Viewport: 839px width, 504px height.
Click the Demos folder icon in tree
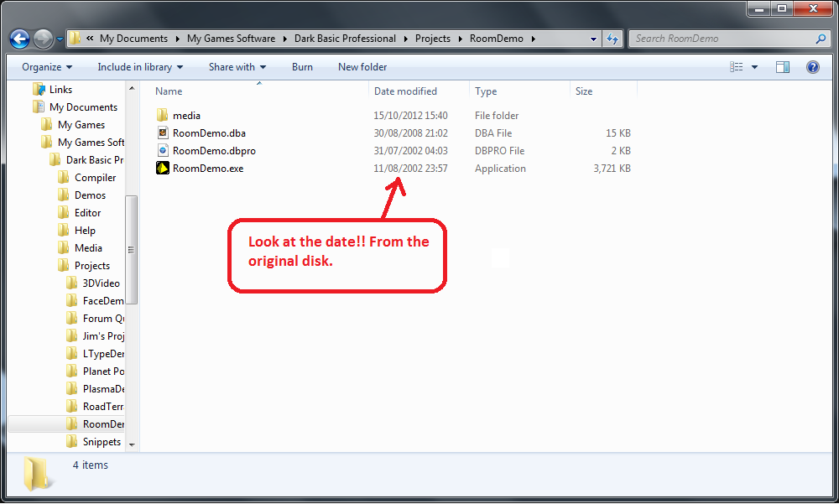(64, 195)
